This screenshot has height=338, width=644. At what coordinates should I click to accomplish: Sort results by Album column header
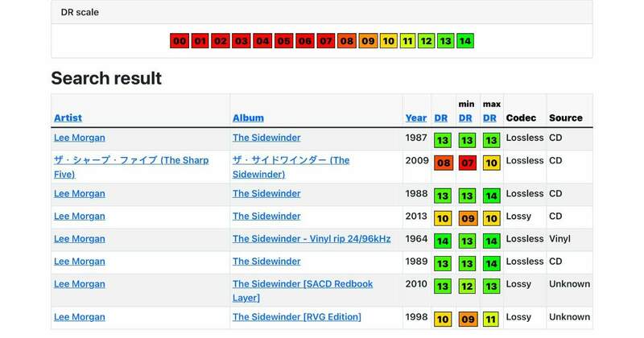(248, 117)
